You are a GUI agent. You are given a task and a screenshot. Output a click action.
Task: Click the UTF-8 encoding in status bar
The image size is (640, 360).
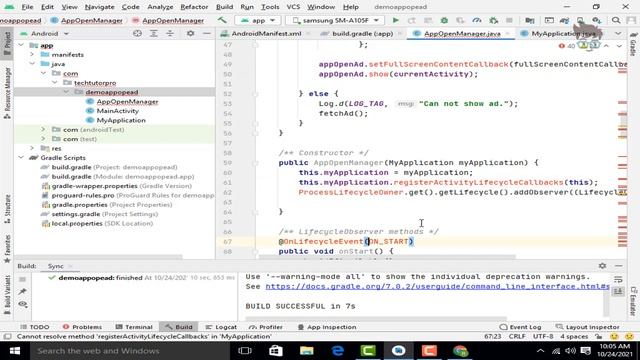click(543, 336)
